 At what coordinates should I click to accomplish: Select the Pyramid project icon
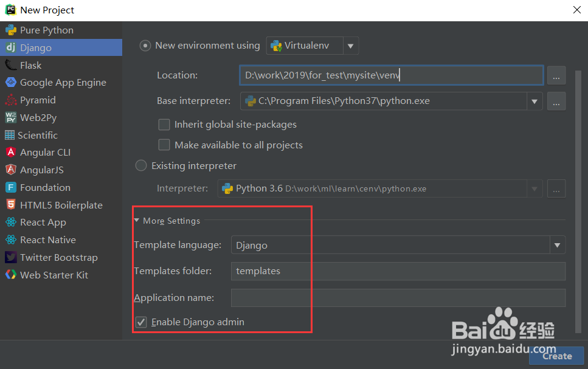coord(11,100)
